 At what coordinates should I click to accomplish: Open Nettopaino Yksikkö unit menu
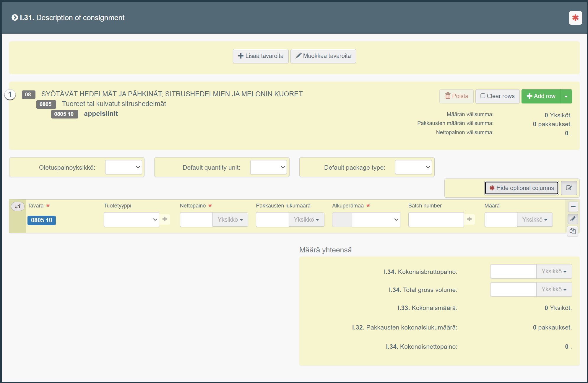point(230,220)
